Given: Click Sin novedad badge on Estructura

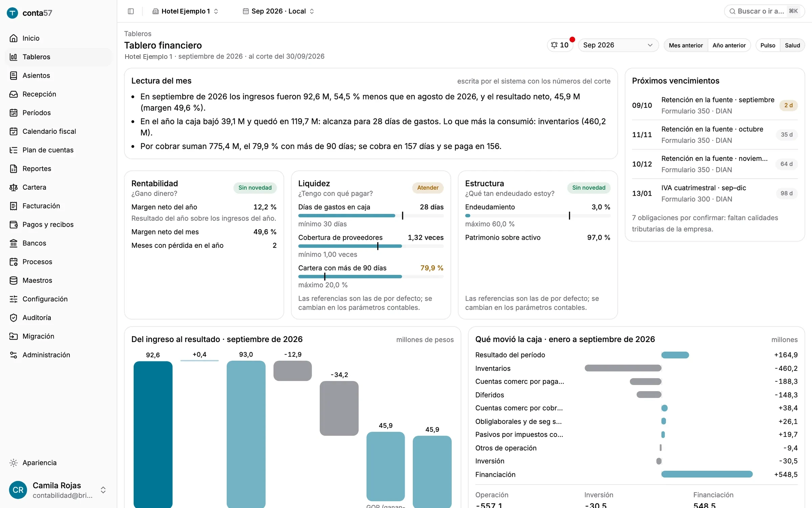Looking at the screenshot, I should click(x=589, y=188).
